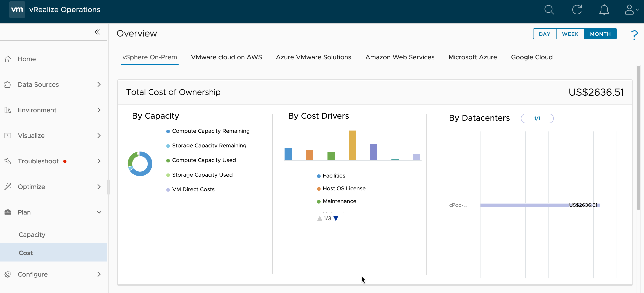Click the Troubleshoot wrench icon
644x293 pixels.
[8, 161]
